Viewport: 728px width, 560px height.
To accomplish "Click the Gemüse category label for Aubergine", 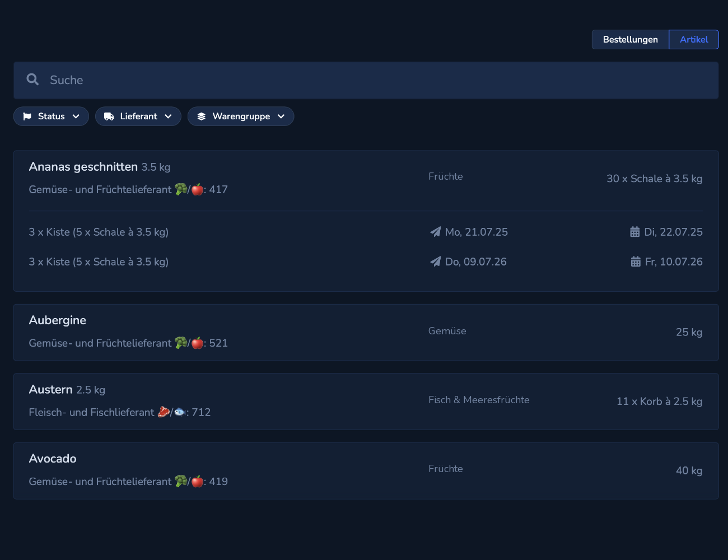I will tap(447, 331).
